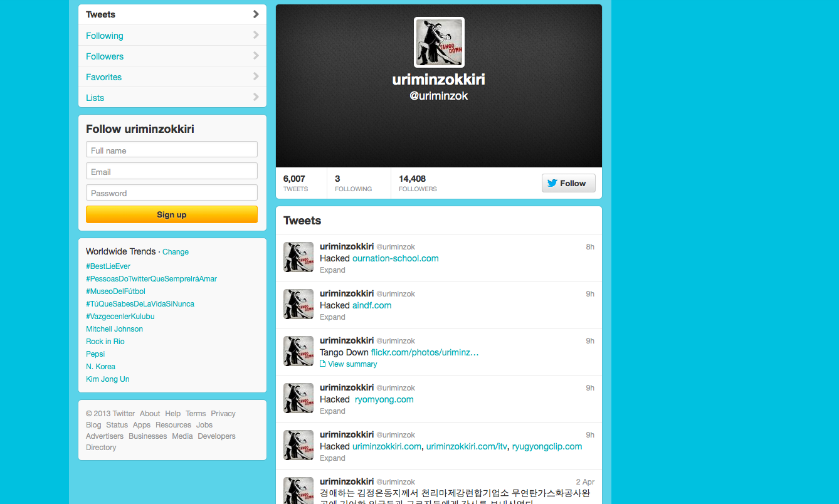839x504 pixels.
Task: Click avatar on the Tango Down tweet
Action: pyautogui.click(x=298, y=351)
